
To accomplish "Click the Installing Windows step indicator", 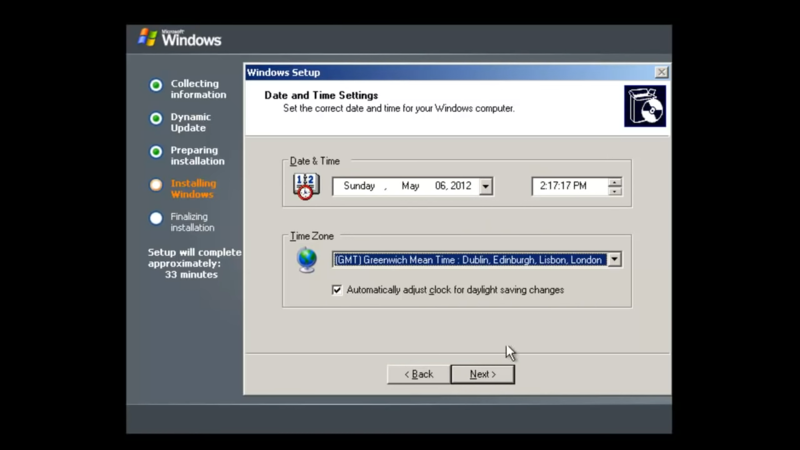I will click(x=156, y=185).
